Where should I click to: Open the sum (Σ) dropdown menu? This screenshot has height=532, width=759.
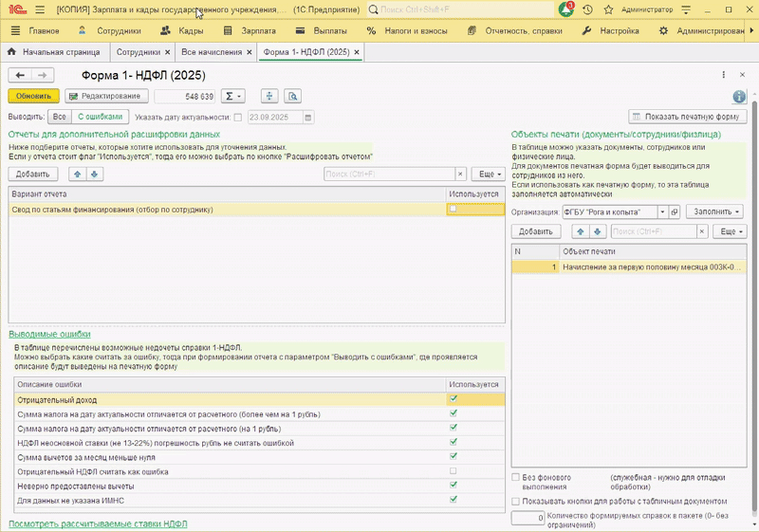[232, 96]
